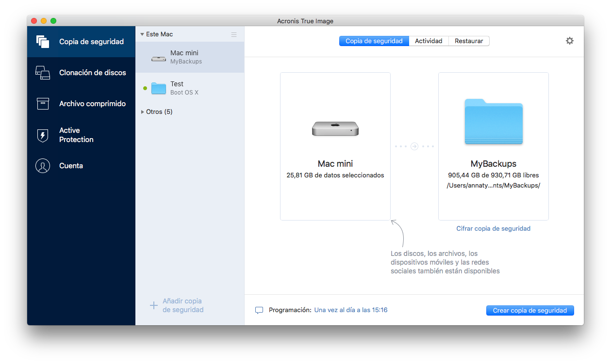Switch to the Actividad tab
This screenshot has height=364, width=611.
429,41
